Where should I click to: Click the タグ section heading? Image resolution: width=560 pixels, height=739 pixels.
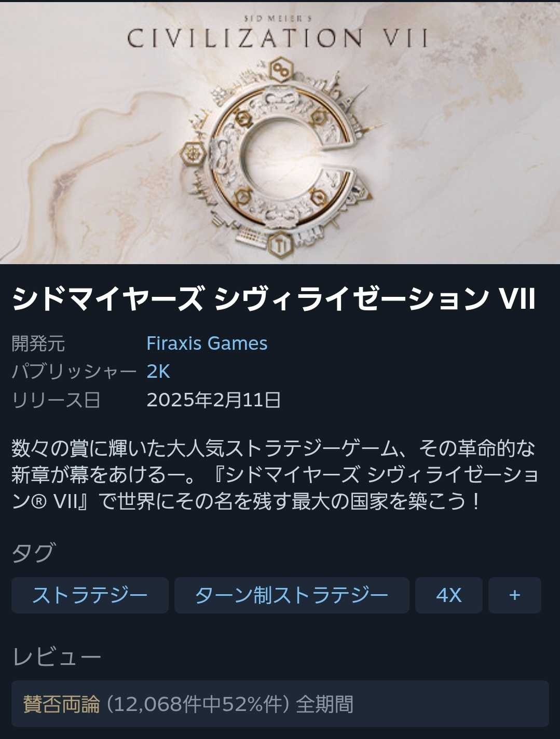pyautogui.click(x=33, y=553)
